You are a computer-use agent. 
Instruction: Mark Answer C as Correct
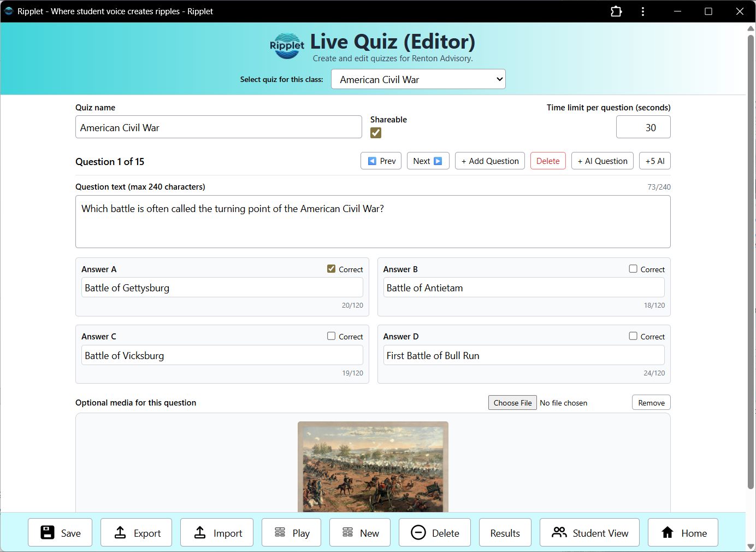pyautogui.click(x=331, y=336)
